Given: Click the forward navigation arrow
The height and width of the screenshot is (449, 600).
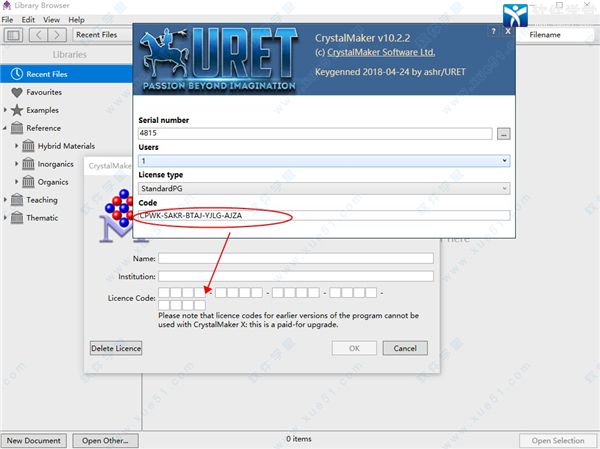Looking at the screenshot, I should click(x=57, y=35).
